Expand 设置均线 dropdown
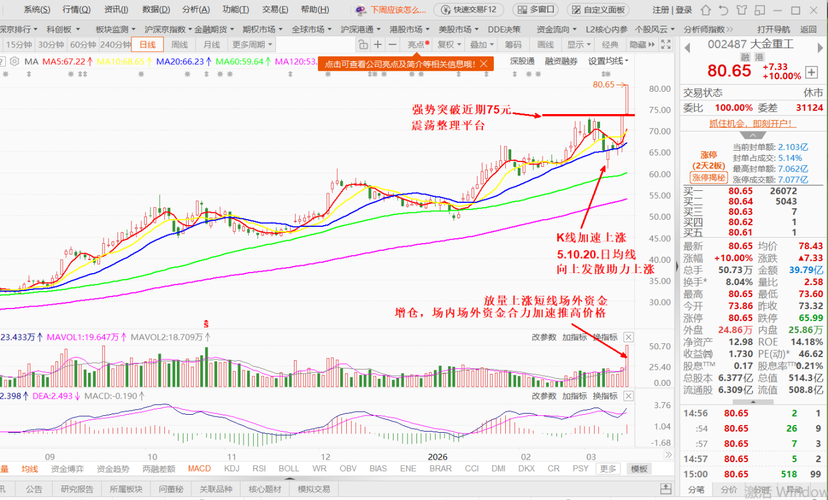Viewport: 828px width, 500px height. click(x=608, y=61)
